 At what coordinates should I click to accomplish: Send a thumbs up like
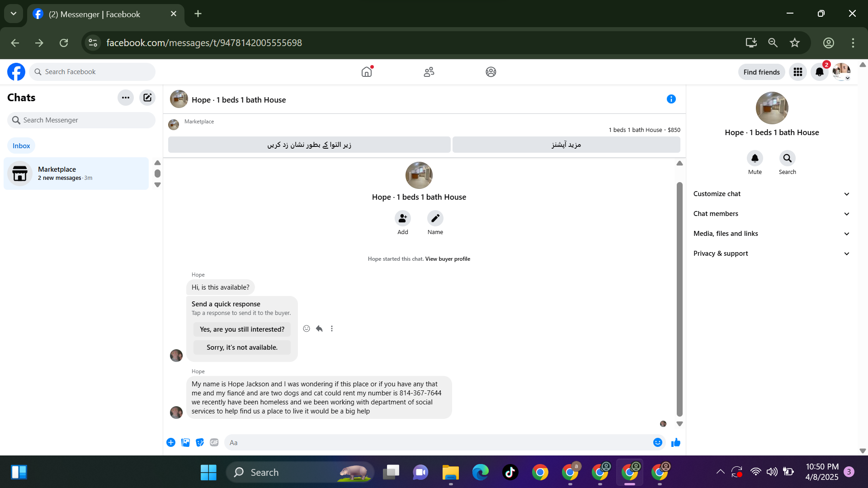point(676,442)
